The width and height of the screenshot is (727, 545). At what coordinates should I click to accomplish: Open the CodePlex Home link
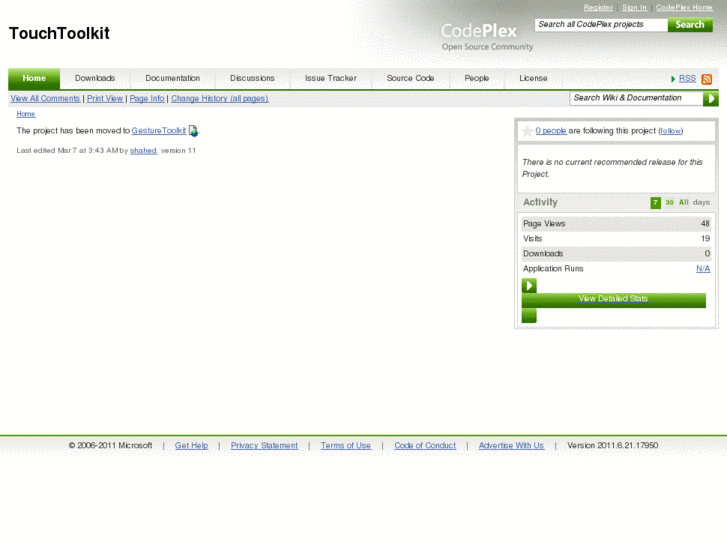click(x=684, y=7)
